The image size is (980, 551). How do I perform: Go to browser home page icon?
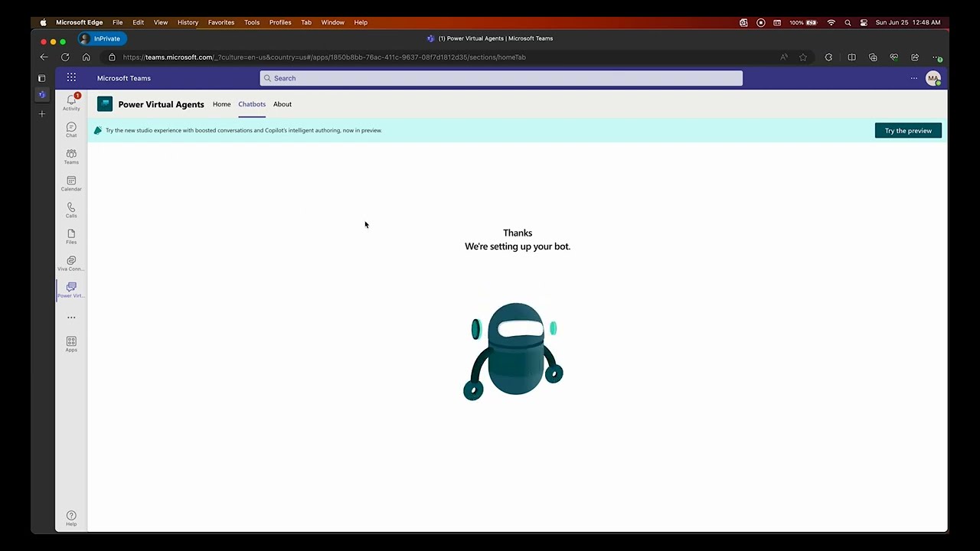pos(86,57)
